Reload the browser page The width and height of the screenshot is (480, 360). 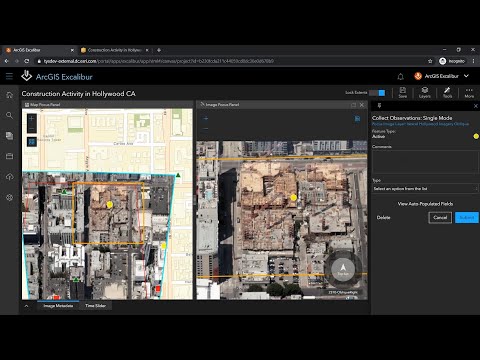point(27,61)
